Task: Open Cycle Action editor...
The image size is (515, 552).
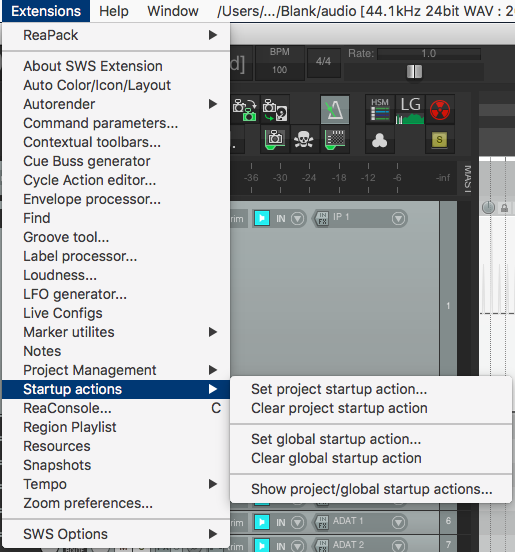Action: click(x=116, y=180)
